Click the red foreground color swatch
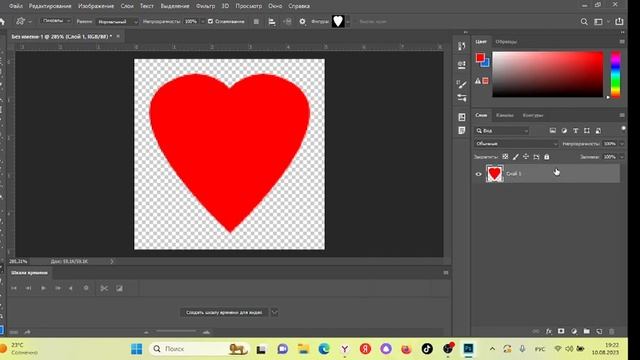The width and height of the screenshot is (640, 360). (x=480, y=58)
